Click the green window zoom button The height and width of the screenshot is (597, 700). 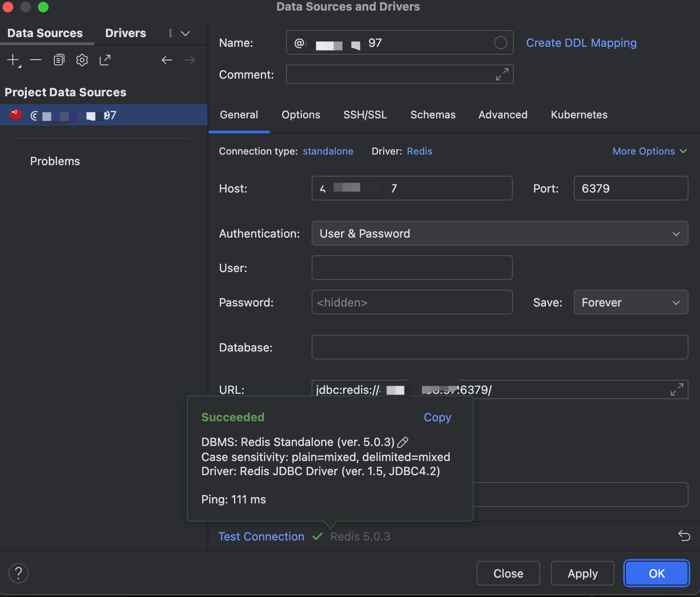coord(43,7)
